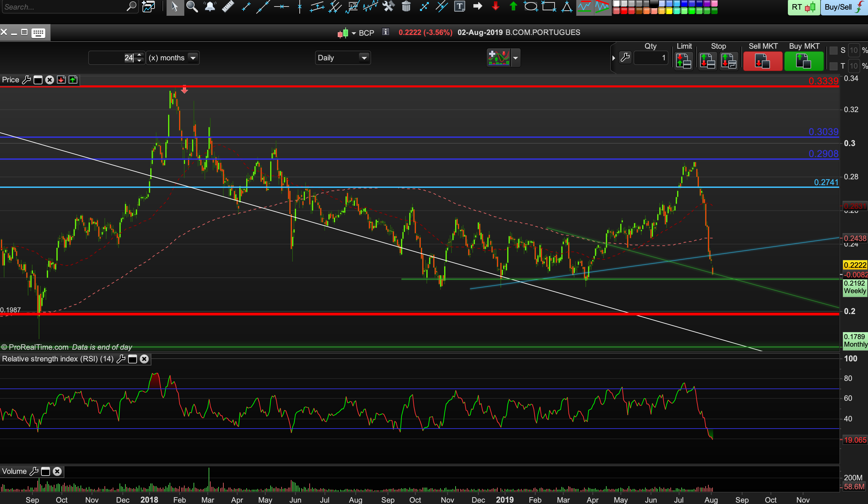Click the RT real-time button
The height and width of the screenshot is (504, 868).
click(x=803, y=8)
